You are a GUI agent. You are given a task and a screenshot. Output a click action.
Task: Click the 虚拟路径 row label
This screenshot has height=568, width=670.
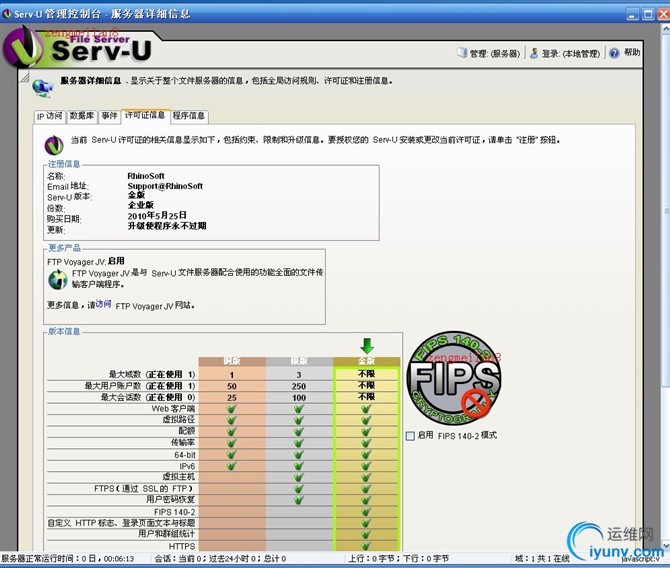179,420
